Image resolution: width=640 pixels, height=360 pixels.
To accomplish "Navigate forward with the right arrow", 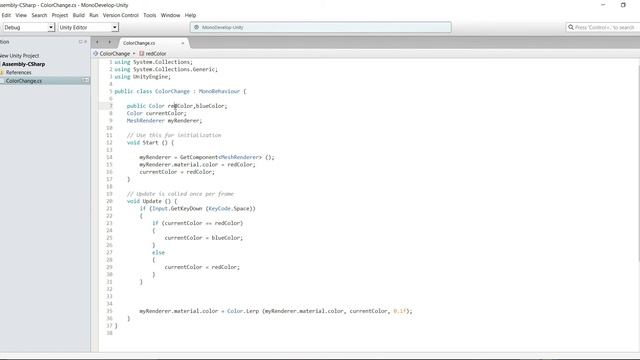I will (x=109, y=42).
